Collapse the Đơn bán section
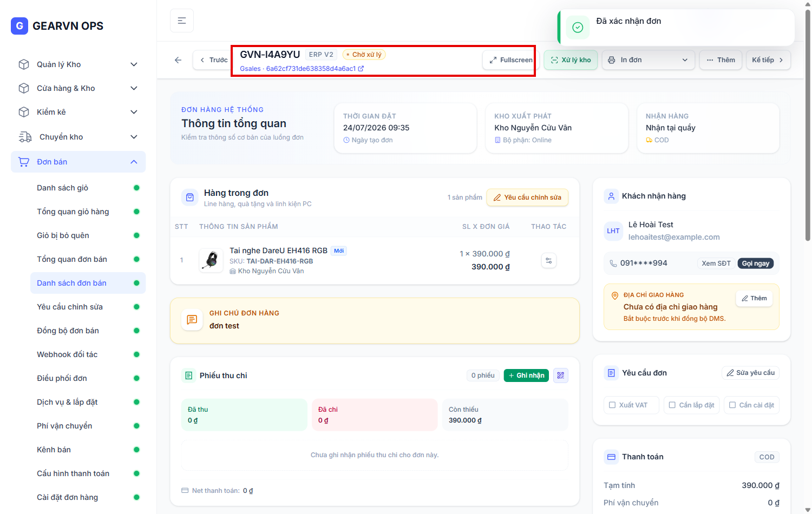The height and width of the screenshot is (514, 812). click(x=78, y=162)
